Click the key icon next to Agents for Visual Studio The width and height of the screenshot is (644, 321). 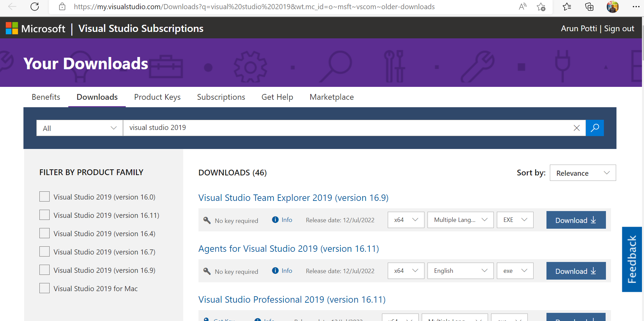(207, 270)
